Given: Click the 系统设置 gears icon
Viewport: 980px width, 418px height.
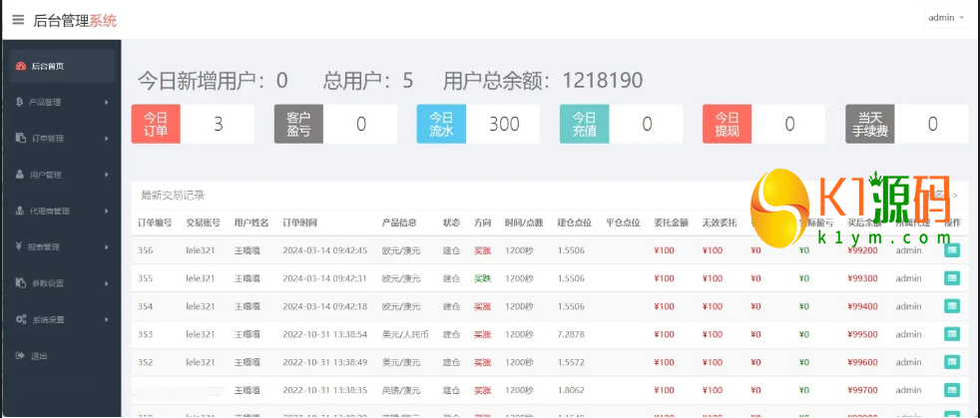Looking at the screenshot, I should (x=21, y=319).
